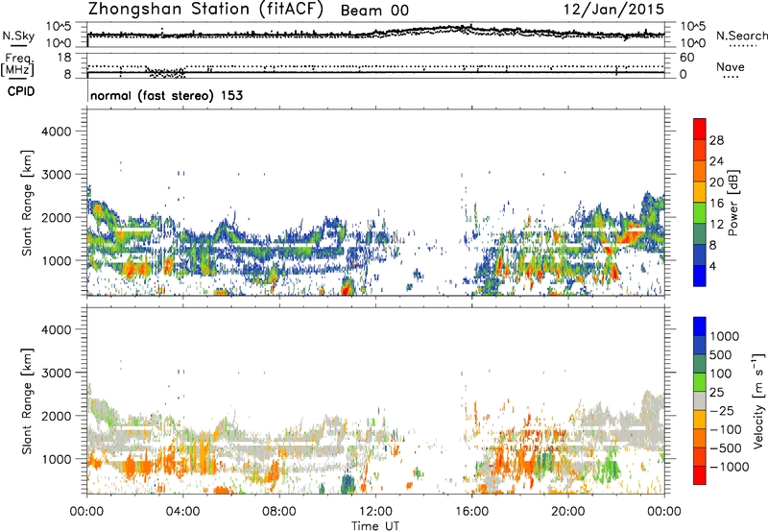Pick the blue band above 1000 m/s

[700, 326]
